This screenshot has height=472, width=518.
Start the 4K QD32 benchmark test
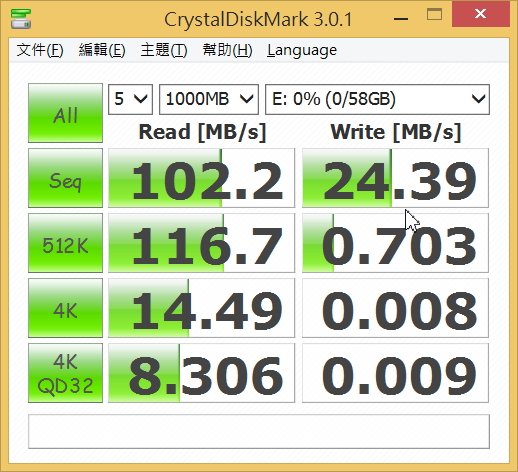tap(65, 373)
